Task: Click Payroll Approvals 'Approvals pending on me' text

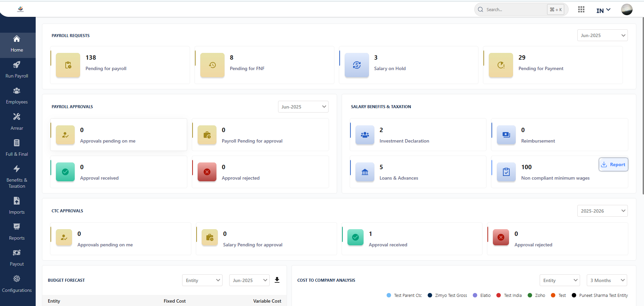Action: (108, 141)
